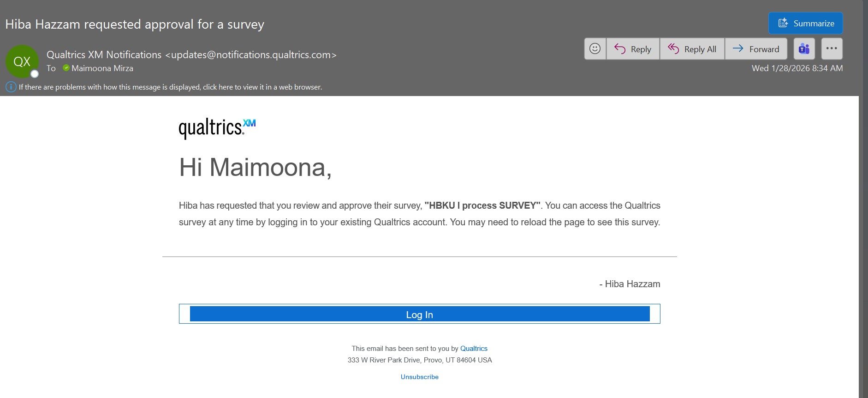This screenshot has width=868, height=398.
Task: Share to Microsoft Teams icon
Action: 804,49
